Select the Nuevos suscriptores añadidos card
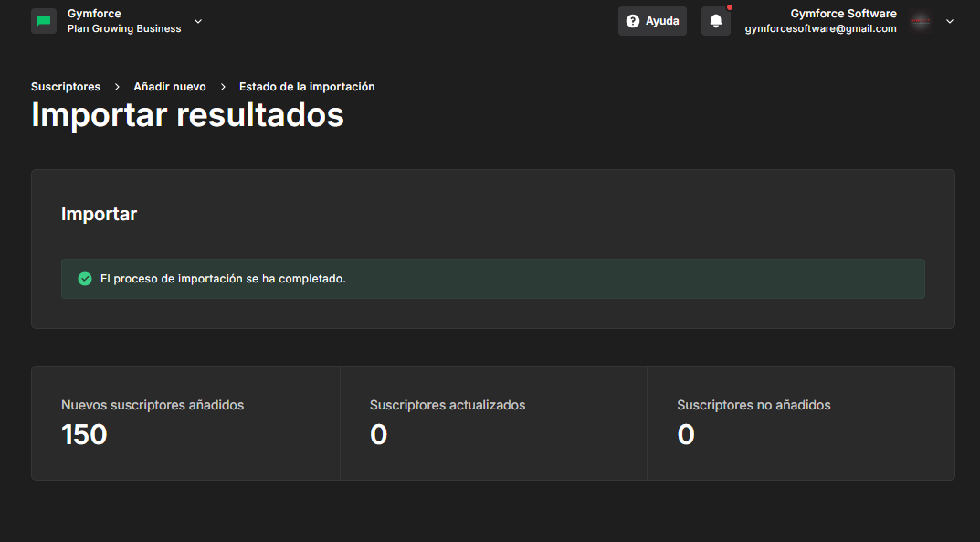 [x=185, y=423]
